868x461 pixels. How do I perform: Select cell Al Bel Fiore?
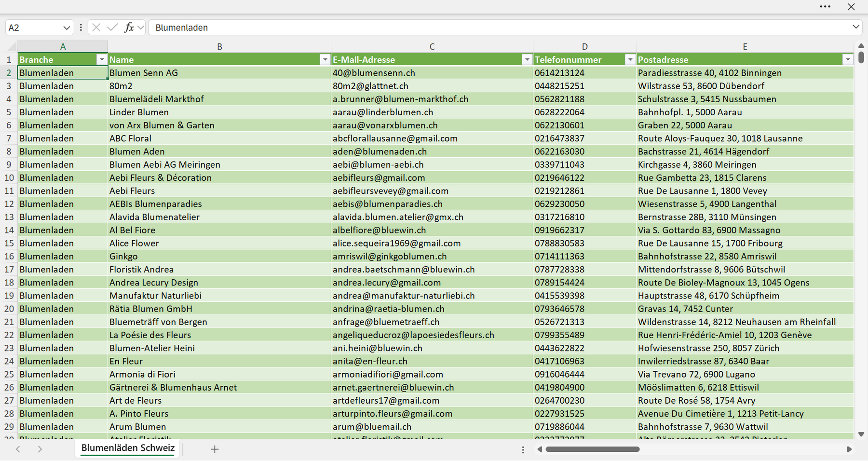tap(219, 230)
